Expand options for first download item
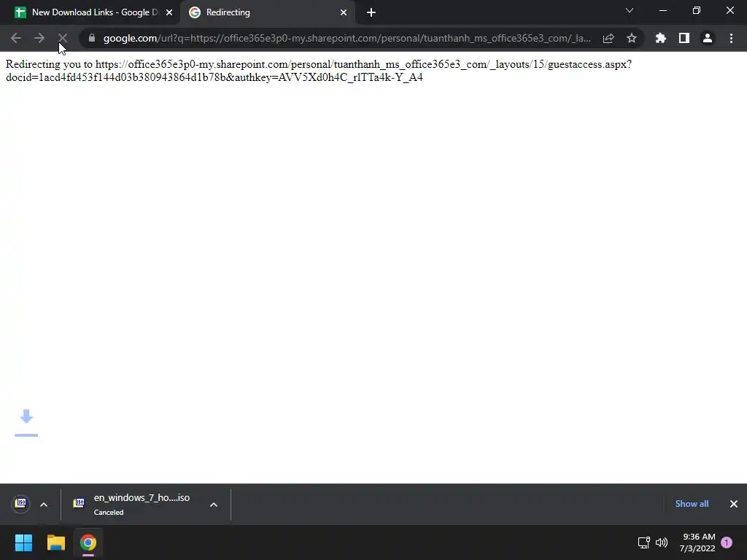This screenshot has width=747, height=560. (x=43, y=505)
